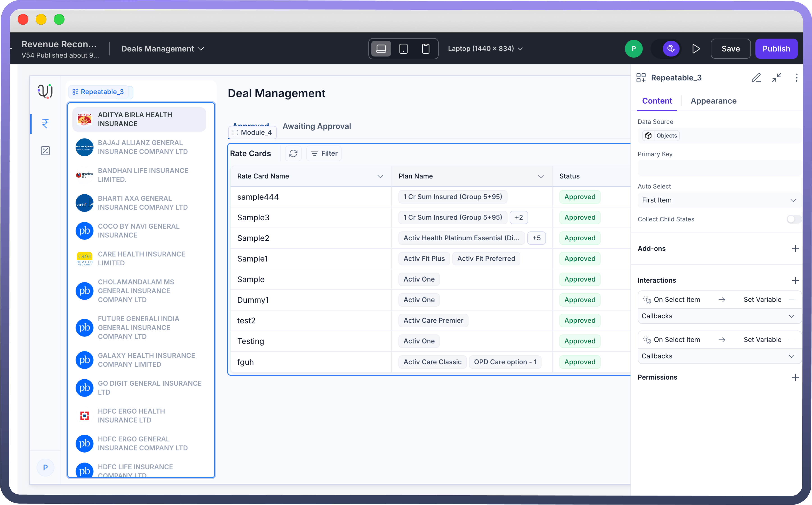Screen dimensions: 812x505
Task: Click the percent icon in left sidebar
Action: point(46,151)
